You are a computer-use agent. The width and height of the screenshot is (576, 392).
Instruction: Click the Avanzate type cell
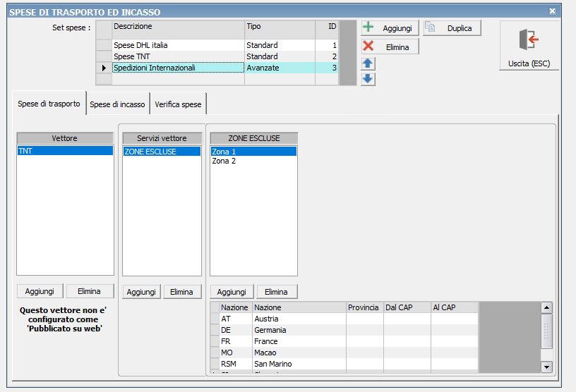(280, 68)
